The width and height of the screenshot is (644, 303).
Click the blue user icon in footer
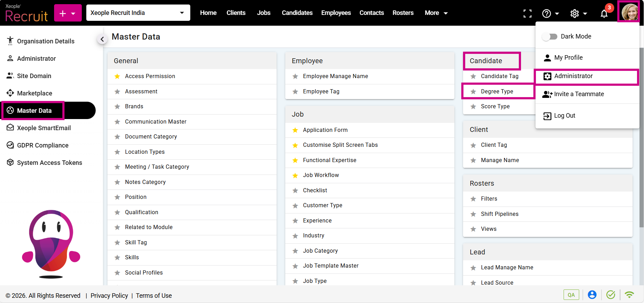[x=592, y=295]
